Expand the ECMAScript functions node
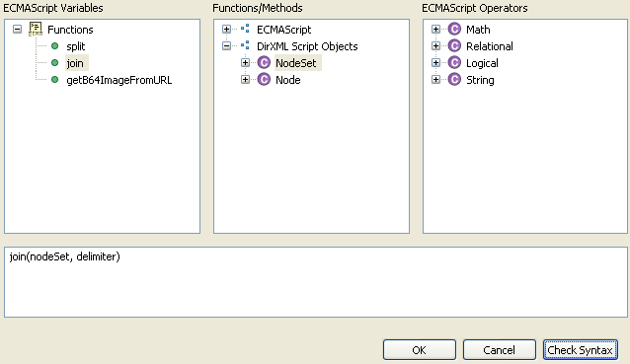Image resolution: width=630 pixels, height=364 pixels. click(226, 30)
